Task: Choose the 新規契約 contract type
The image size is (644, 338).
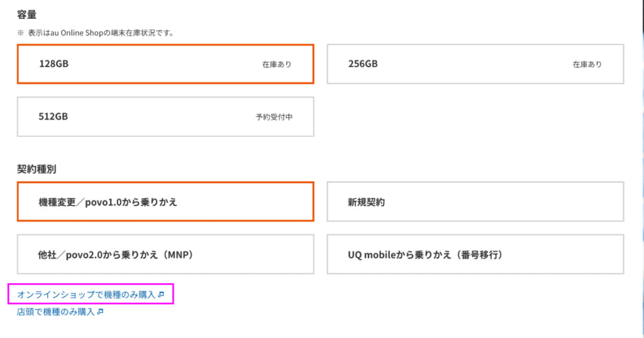Action: coord(475,202)
